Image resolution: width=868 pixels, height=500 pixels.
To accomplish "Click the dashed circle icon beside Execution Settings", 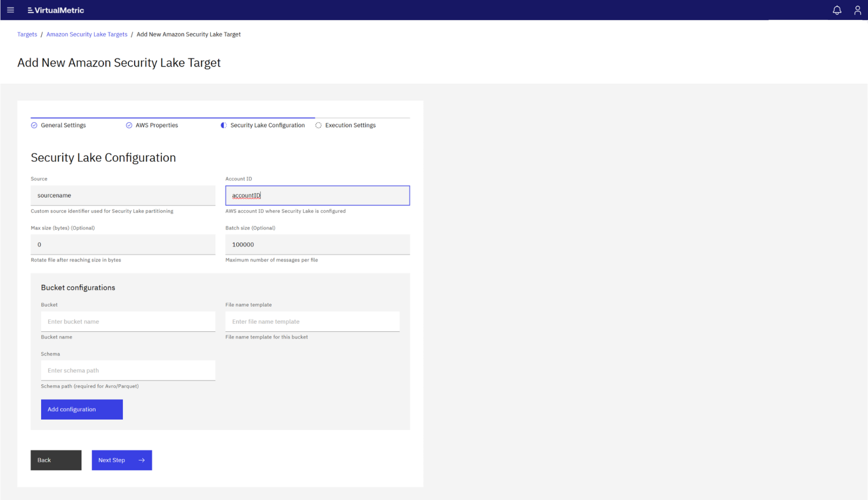I will click(318, 125).
